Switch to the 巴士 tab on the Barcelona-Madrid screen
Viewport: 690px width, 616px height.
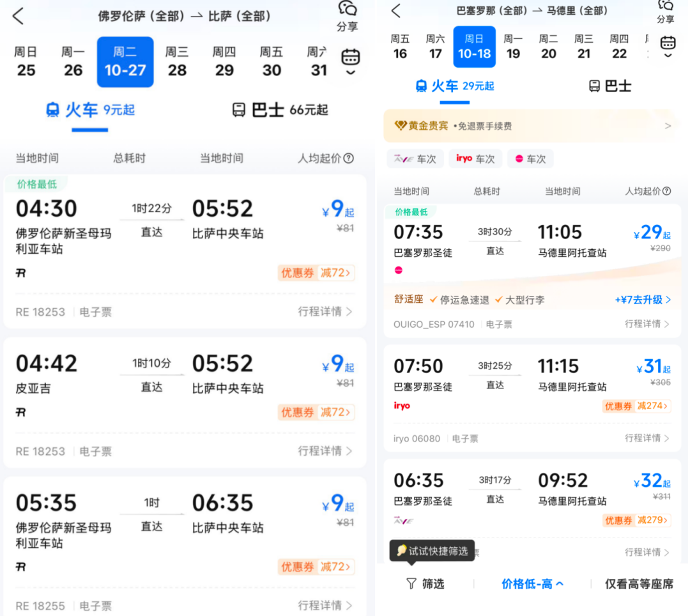tap(610, 86)
